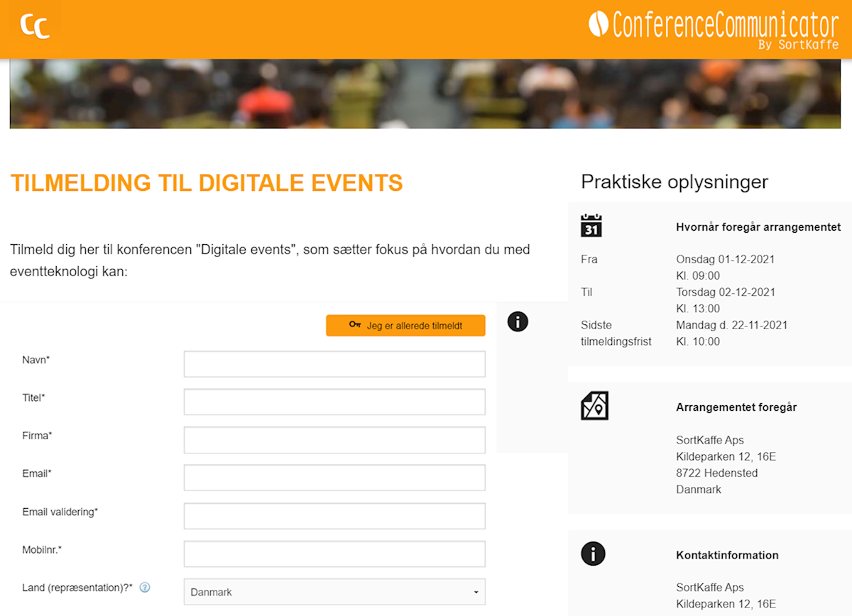Click into the Titel text field
This screenshot has height=616, width=852.
pyautogui.click(x=334, y=402)
